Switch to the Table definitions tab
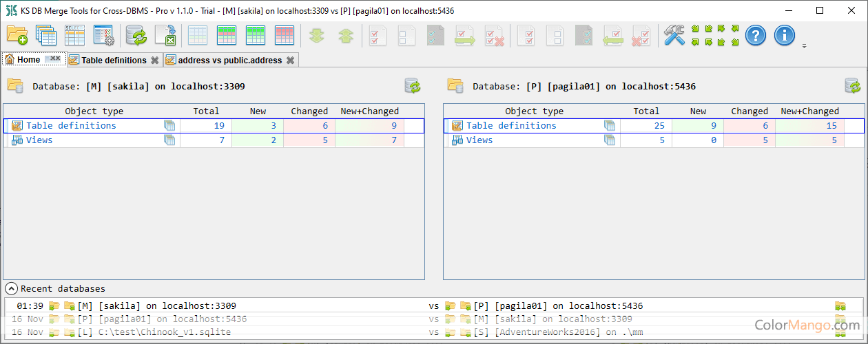The image size is (868, 344). point(114,60)
